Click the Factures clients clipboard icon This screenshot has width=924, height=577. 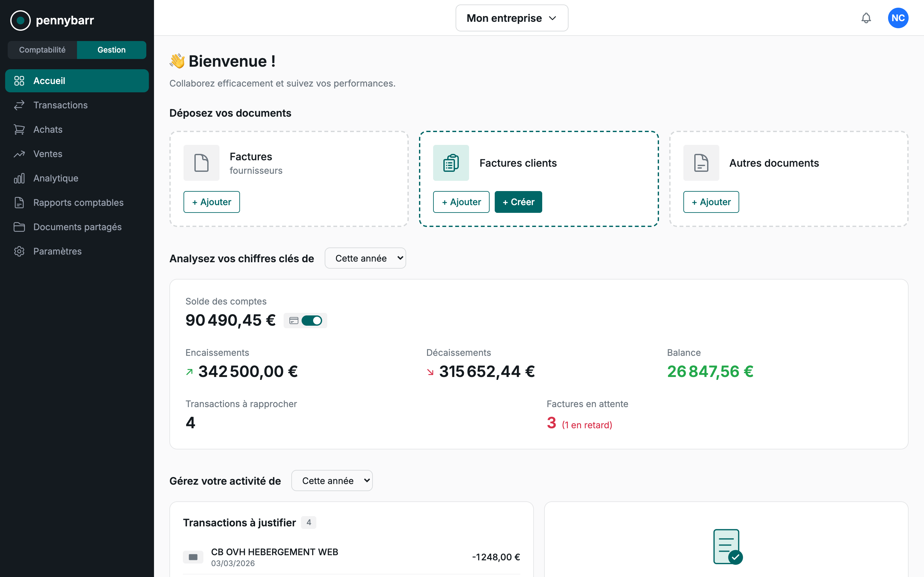pyautogui.click(x=451, y=163)
